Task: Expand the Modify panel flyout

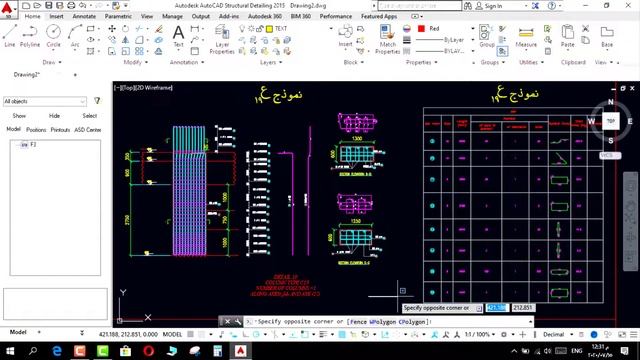Action: [x=136, y=62]
